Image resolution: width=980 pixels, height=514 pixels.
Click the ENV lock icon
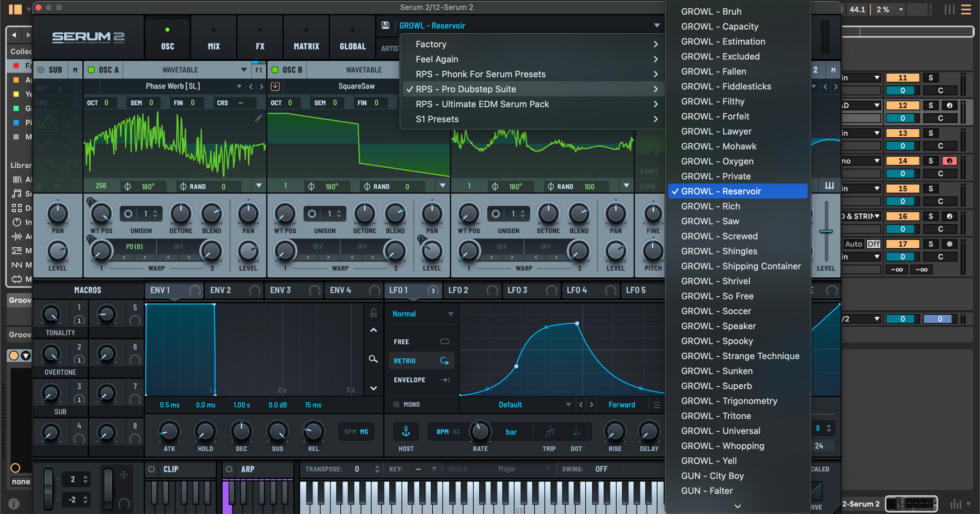click(x=373, y=313)
